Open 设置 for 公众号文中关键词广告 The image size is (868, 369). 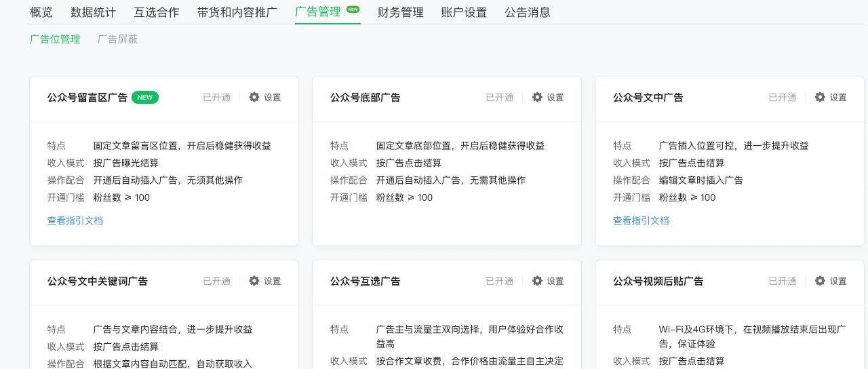[272, 281]
